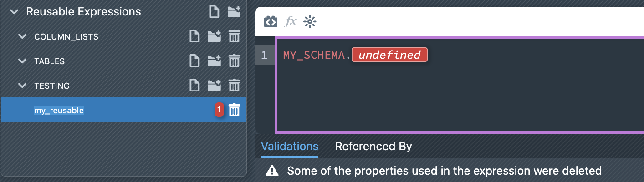Collapse the Reusable Expressions section
The width and height of the screenshot is (644, 182).
point(14,12)
